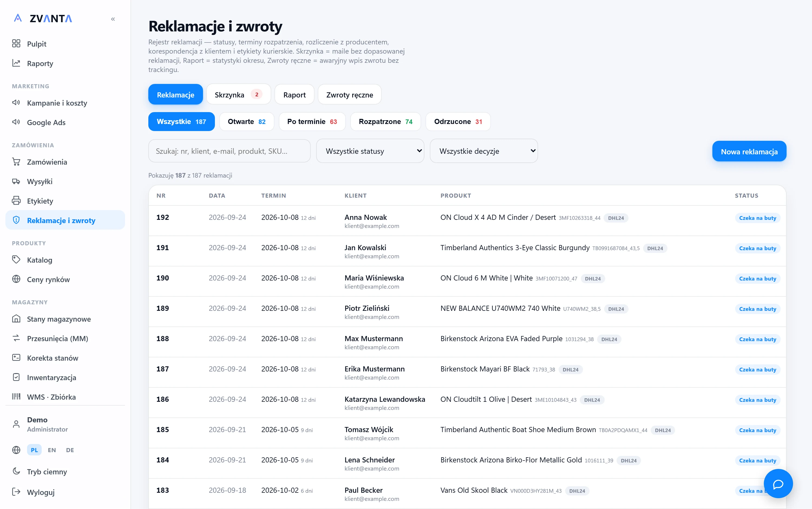
Task: Filter by Odrzucone 31
Action: coord(458,122)
